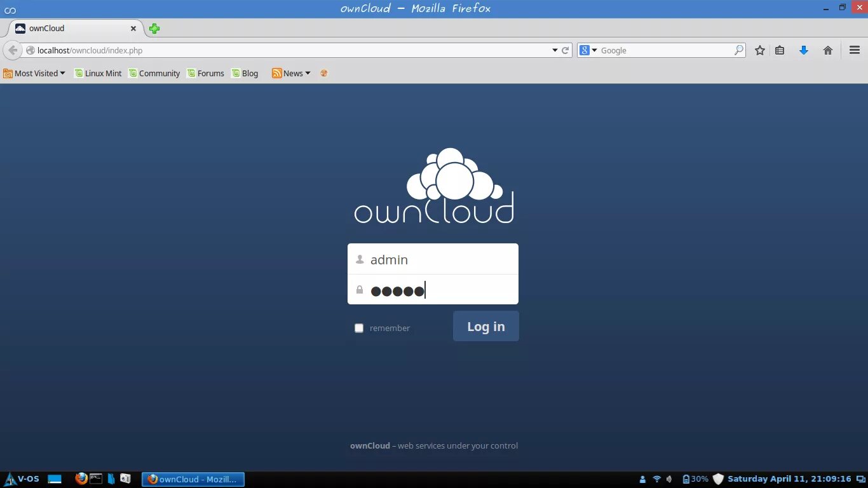Click the user icon in system tray
Image resolution: width=868 pixels, height=488 pixels.
pyautogui.click(x=642, y=479)
